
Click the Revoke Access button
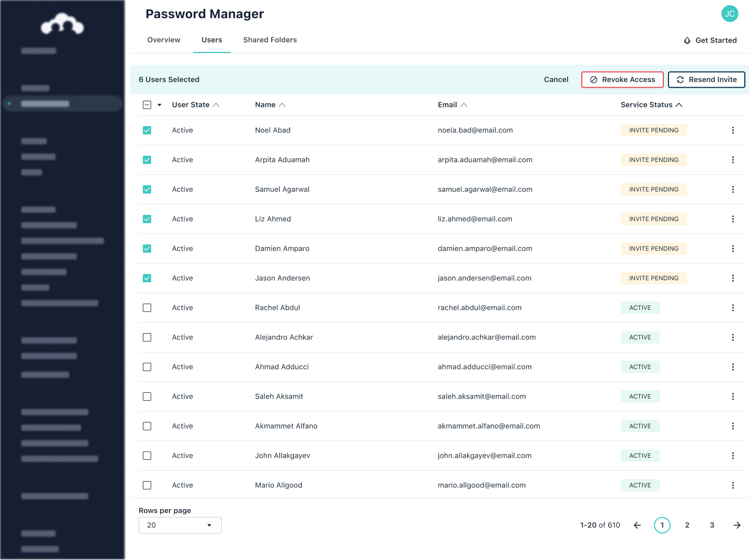[622, 79]
